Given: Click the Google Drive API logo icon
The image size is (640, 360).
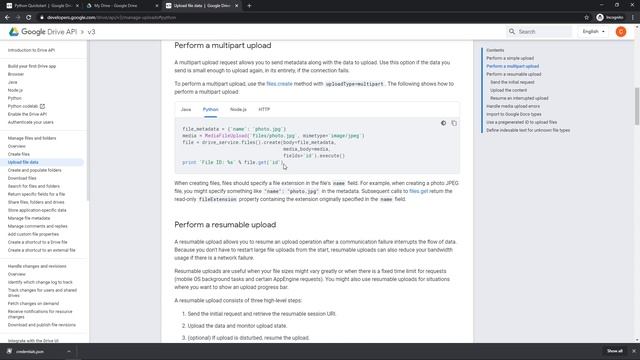Looking at the screenshot, I should click(x=14, y=32).
